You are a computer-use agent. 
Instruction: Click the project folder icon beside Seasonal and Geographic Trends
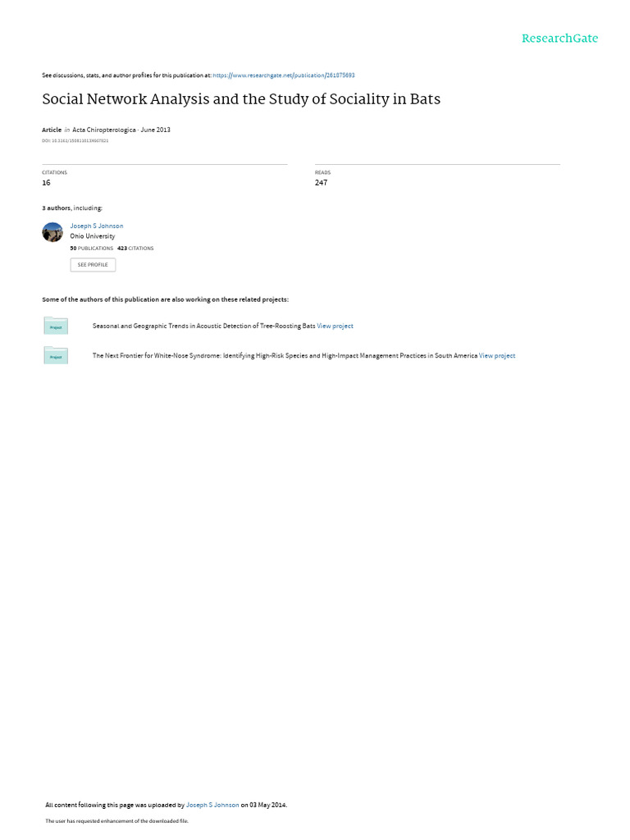point(56,326)
